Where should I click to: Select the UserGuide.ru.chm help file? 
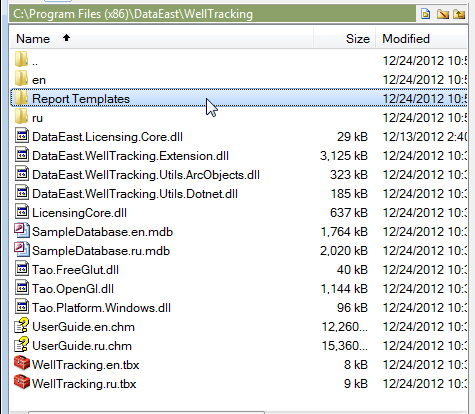pyautogui.click(x=239, y=345)
